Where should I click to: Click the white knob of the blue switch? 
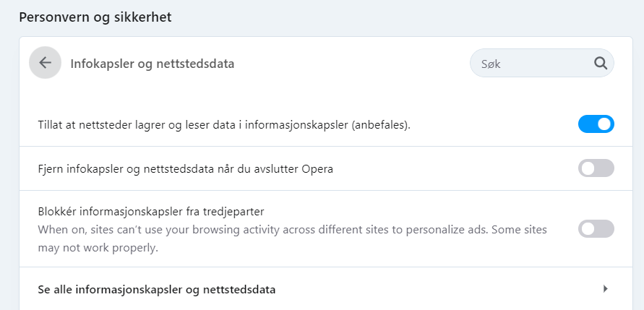pyautogui.click(x=604, y=124)
